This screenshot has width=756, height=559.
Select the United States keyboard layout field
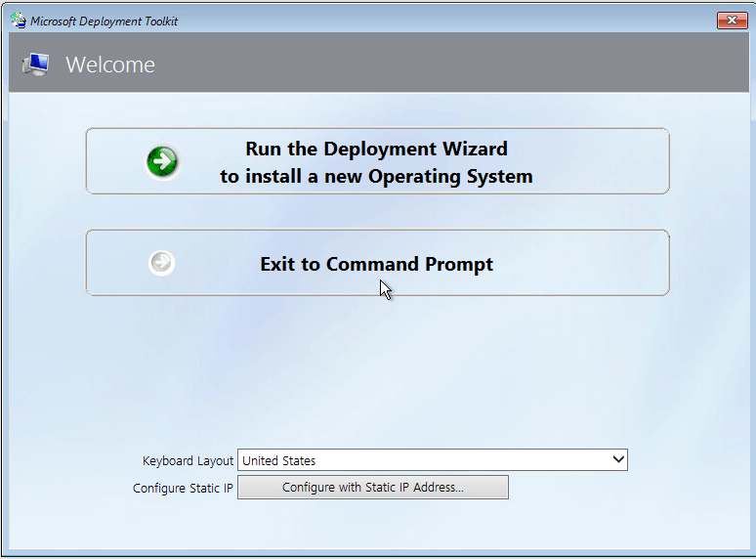coord(433,460)
